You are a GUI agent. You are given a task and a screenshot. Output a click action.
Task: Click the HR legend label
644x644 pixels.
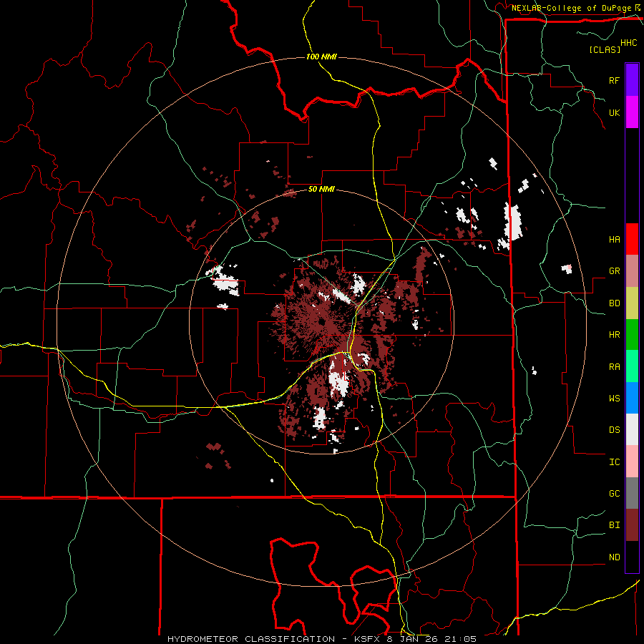[614, 335]
